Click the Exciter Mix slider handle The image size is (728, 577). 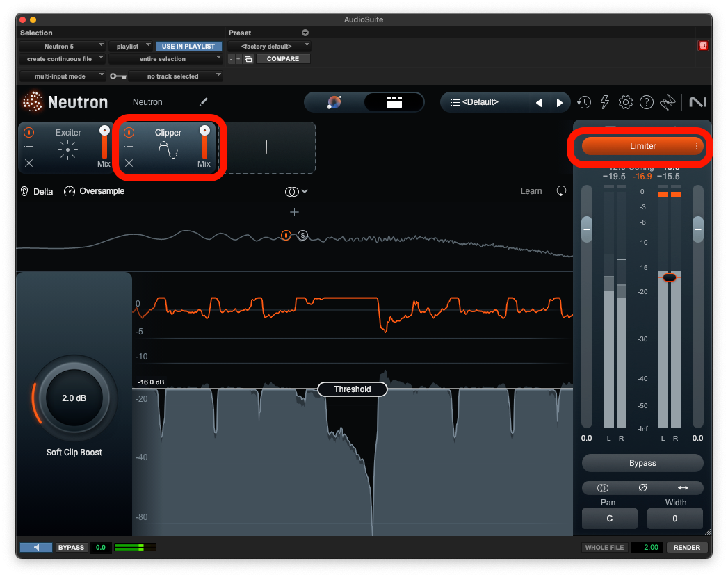tap(104, 131)
